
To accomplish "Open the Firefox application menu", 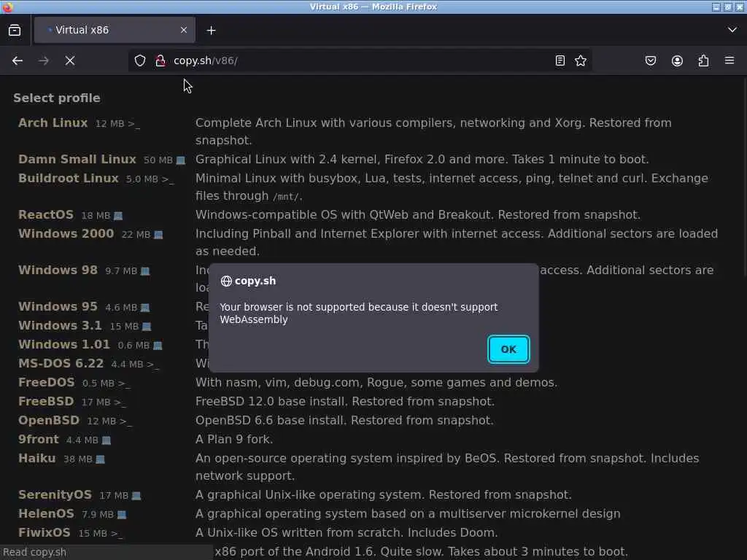I will pyautogui.click(x=729, y=61).
